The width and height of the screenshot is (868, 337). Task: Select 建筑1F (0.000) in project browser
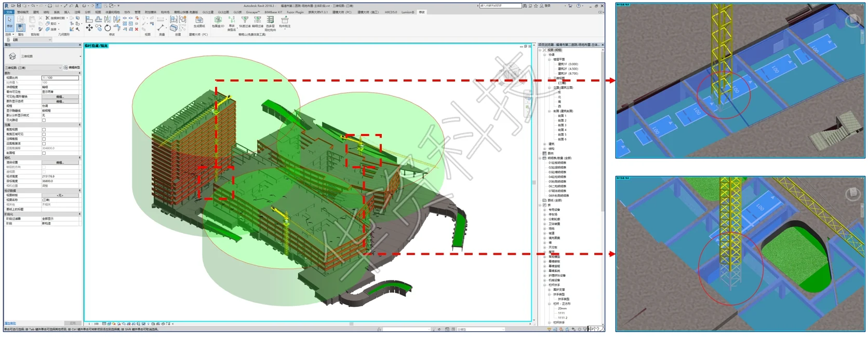(568, 64)
